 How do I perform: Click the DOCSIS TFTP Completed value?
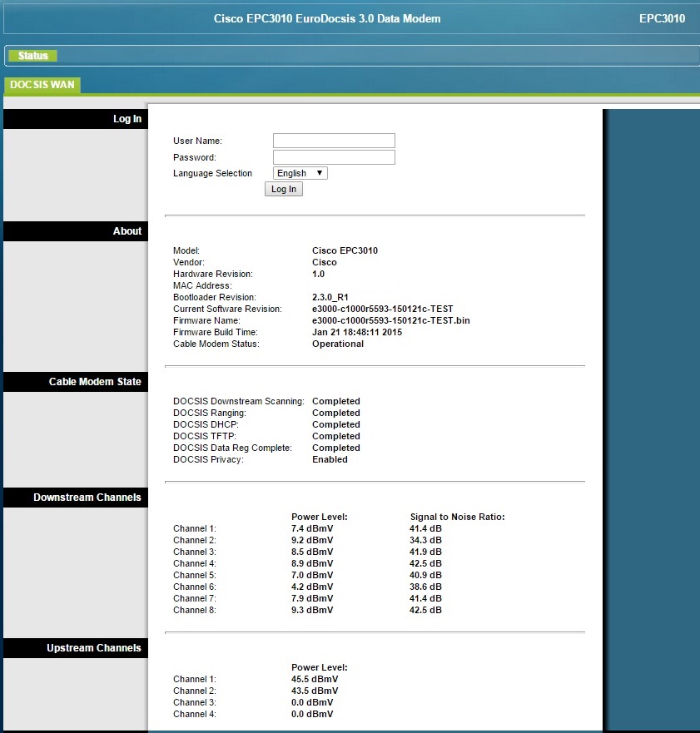(336, 436)
